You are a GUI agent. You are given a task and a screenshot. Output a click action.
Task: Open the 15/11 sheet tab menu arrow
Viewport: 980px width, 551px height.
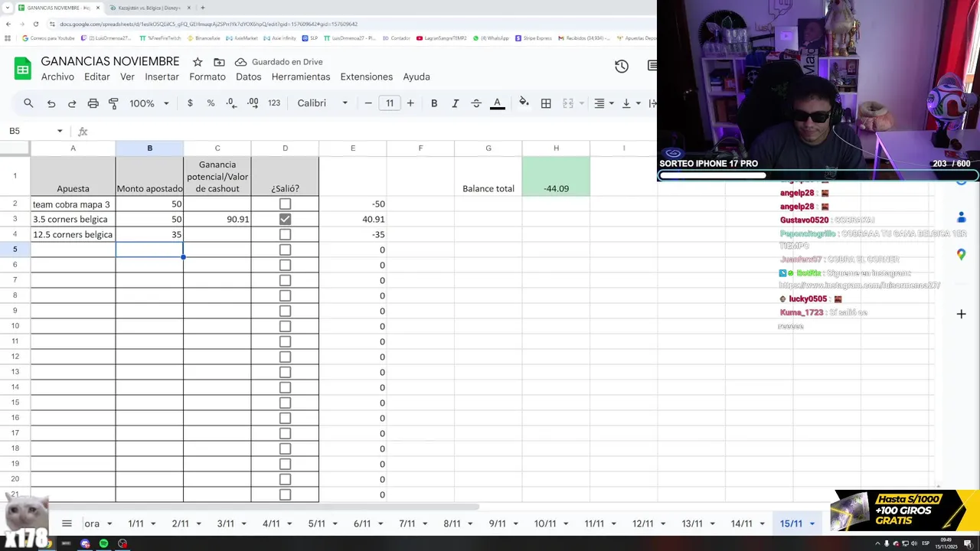812,524
